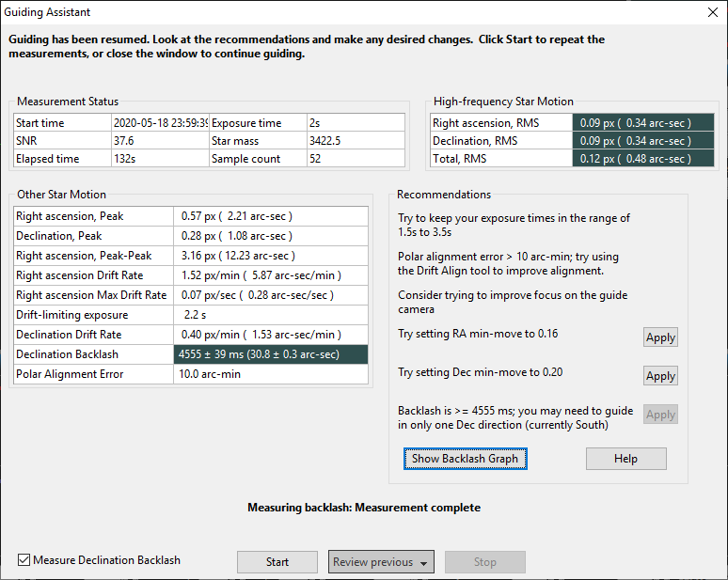The height and width of the screenshot is (580, 728).
Task: Click the Start time value cell
Action: (160, 123)
